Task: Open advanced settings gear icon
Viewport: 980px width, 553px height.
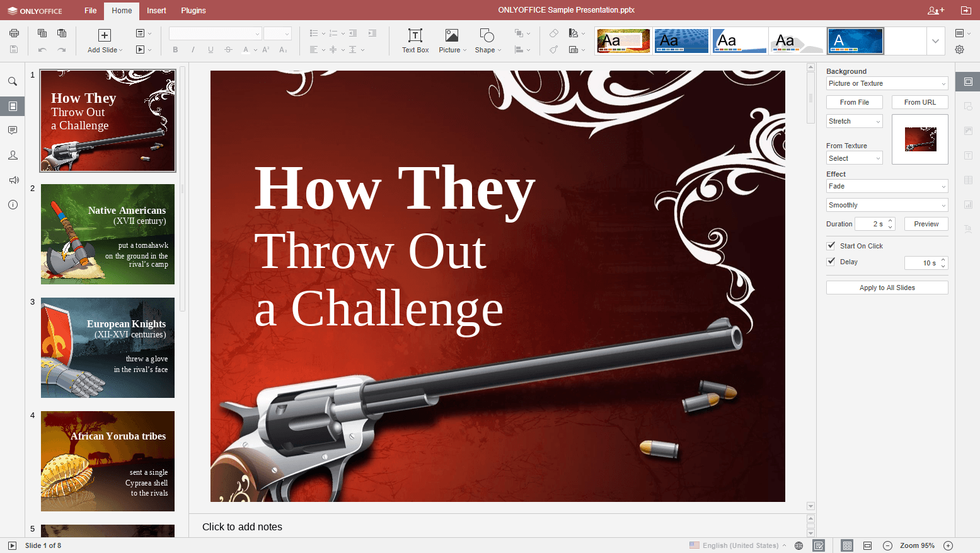Action: [x=959, y=49]
